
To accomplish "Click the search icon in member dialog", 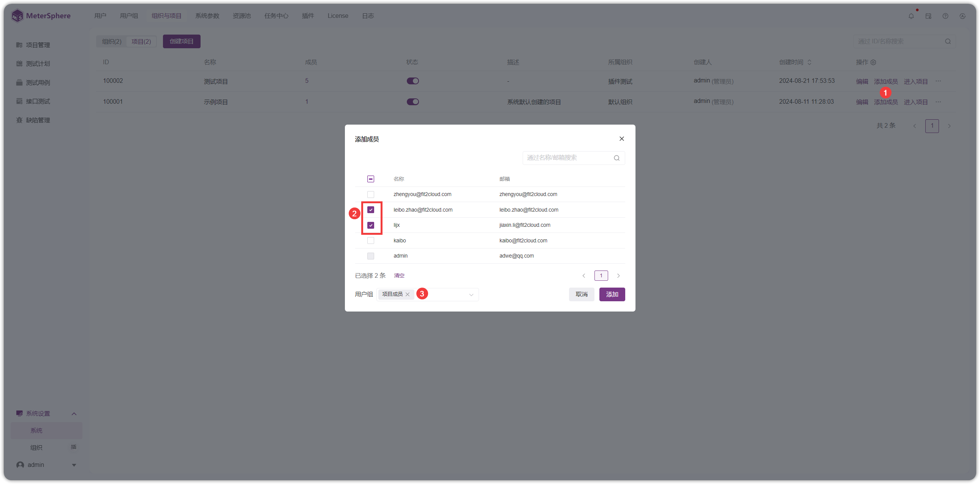I will coord(617,158).
